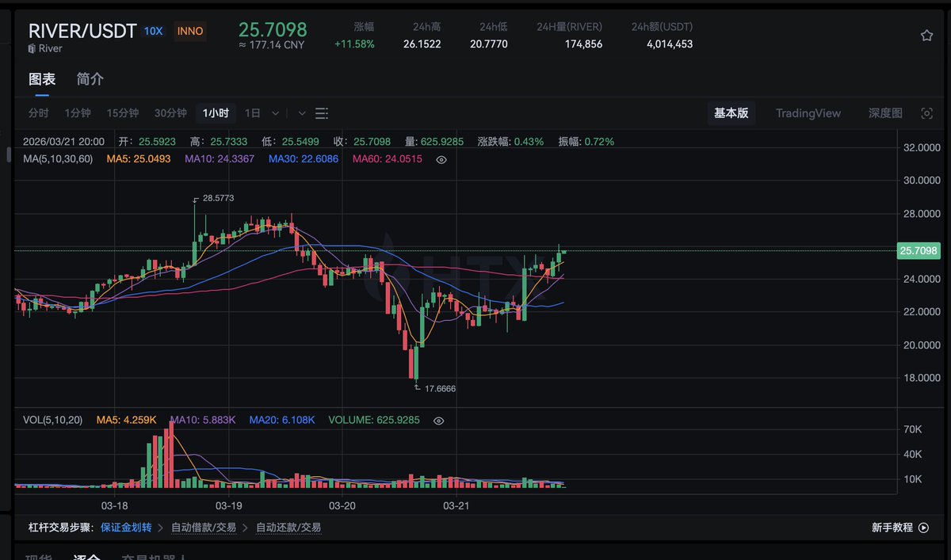Select the TradingView chart tab
This screenshot has width=951, height=560.
coord(808,113)
